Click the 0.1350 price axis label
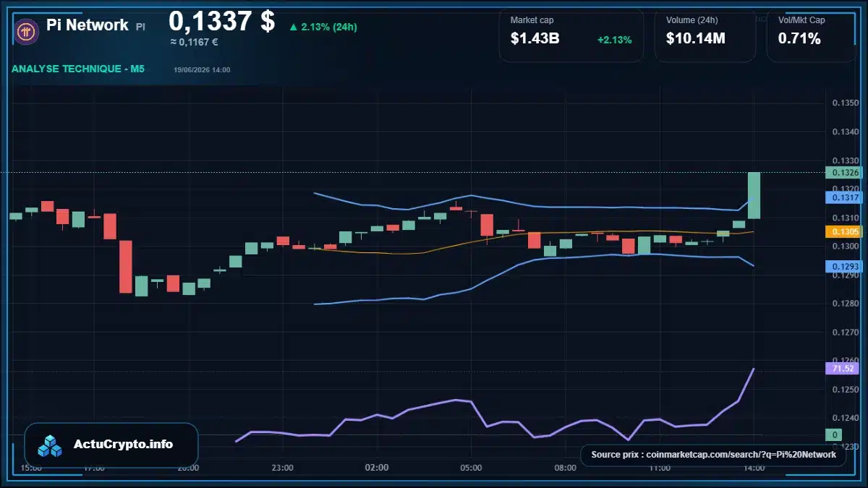Screen dimensions: 868x488 click(x=846, y=103)
